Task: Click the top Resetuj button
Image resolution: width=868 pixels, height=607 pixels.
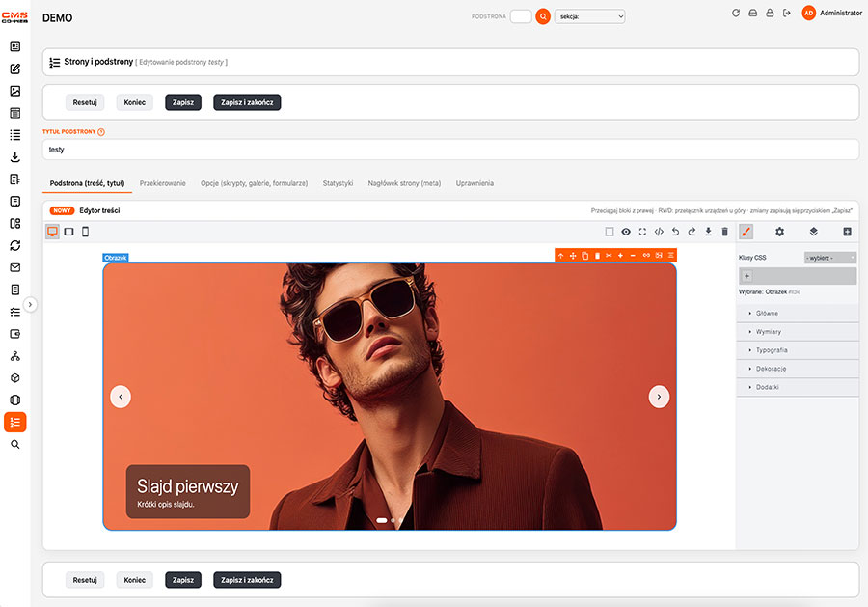Action: pos(85,102)
